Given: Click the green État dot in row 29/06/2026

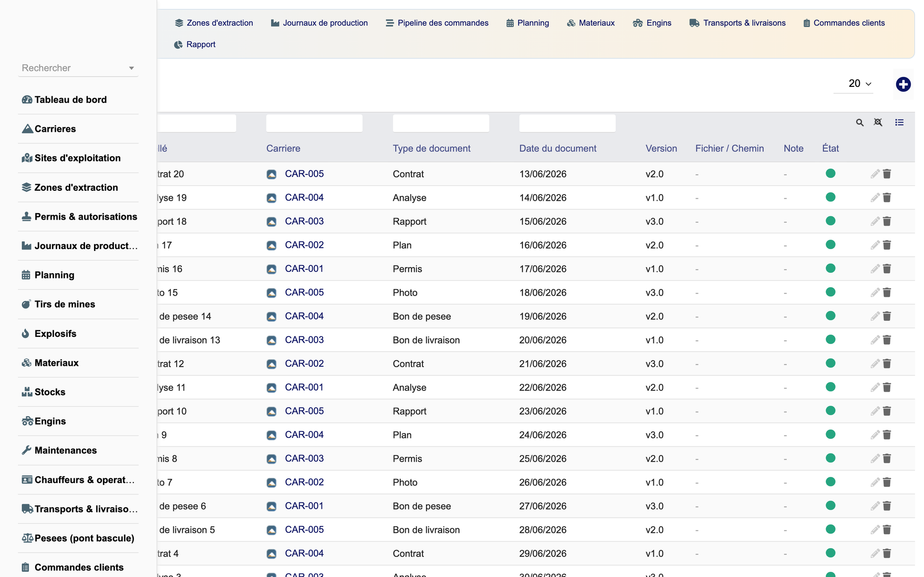Looking at the screenshot, I should point(830,553).
